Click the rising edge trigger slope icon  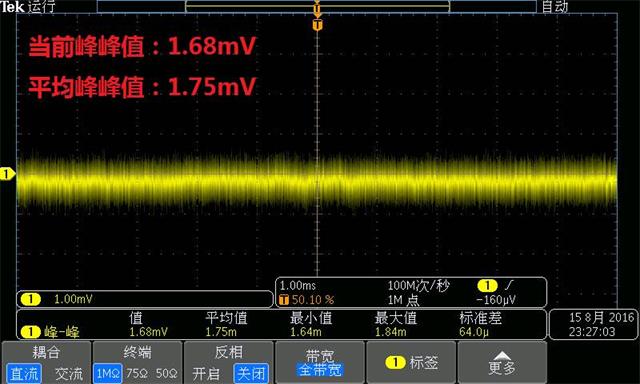508,285
